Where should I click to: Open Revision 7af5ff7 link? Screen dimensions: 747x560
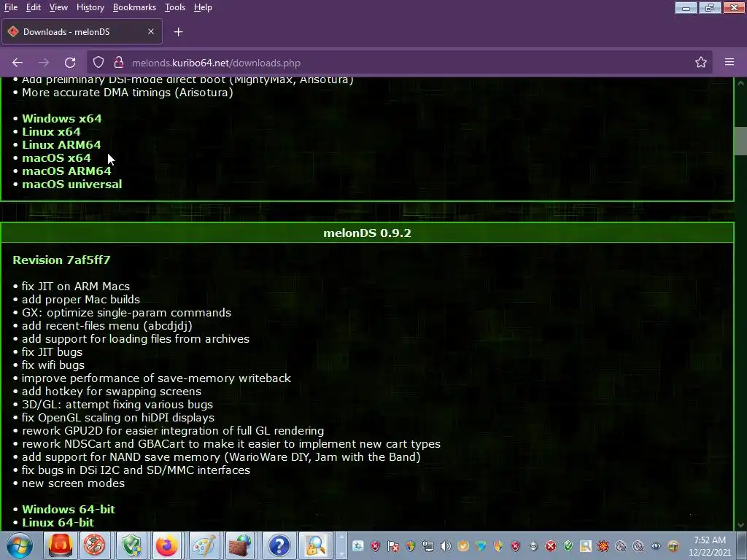click(x=61, y=260)
